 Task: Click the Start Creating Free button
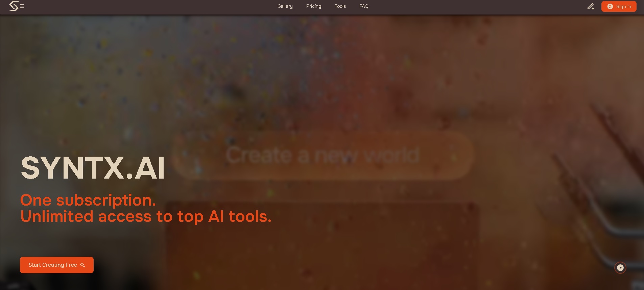(57, 265)
